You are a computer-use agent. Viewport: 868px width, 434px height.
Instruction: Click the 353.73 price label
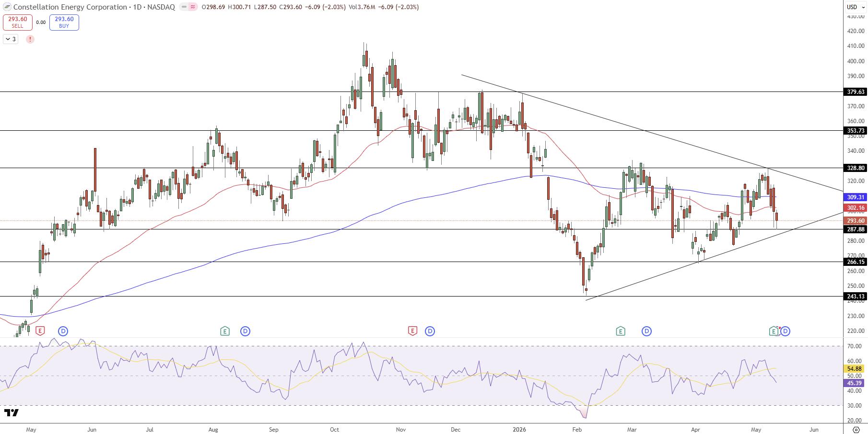pos(855,130)
